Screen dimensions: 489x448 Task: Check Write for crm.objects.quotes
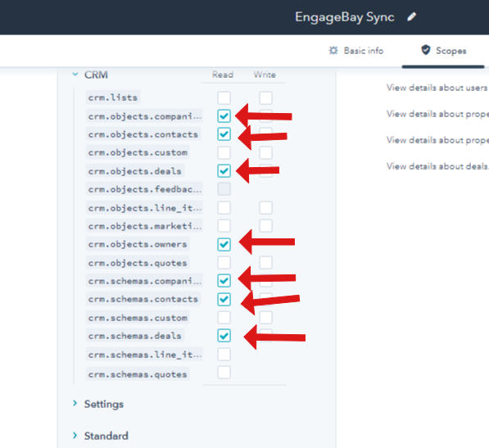[x=265, y=263]
